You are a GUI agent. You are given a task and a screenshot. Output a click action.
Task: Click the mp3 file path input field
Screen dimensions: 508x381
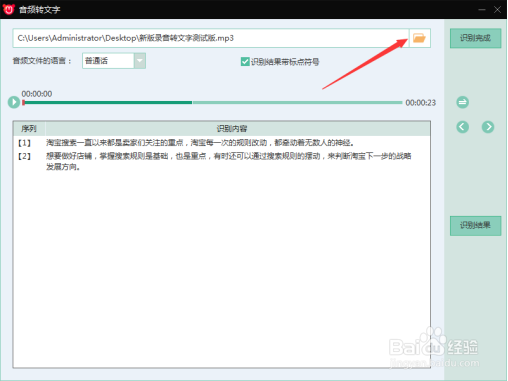tap(211, 38)
